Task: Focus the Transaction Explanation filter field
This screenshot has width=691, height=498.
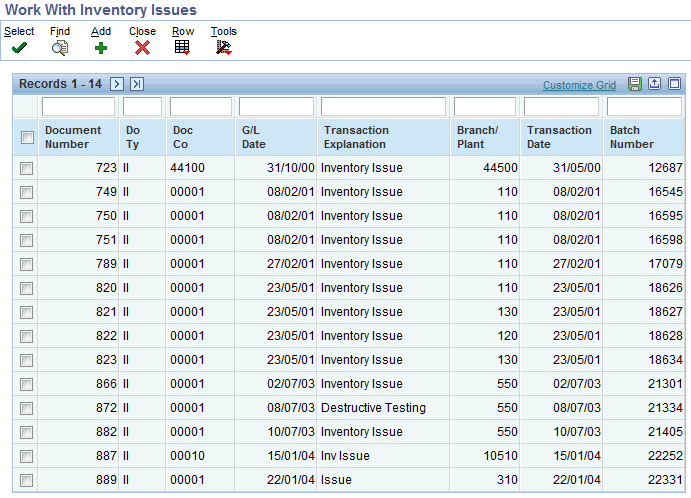Action: tap(383, 107)
